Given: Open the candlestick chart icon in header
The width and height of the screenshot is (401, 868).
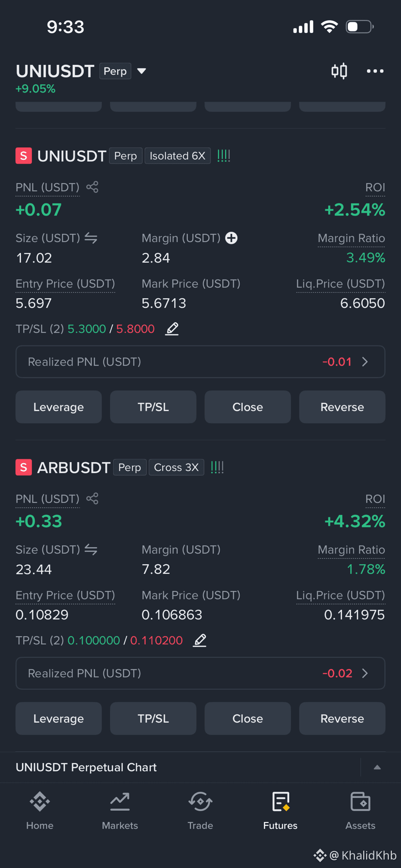Looking at the screenshot, I should [339, 71].
